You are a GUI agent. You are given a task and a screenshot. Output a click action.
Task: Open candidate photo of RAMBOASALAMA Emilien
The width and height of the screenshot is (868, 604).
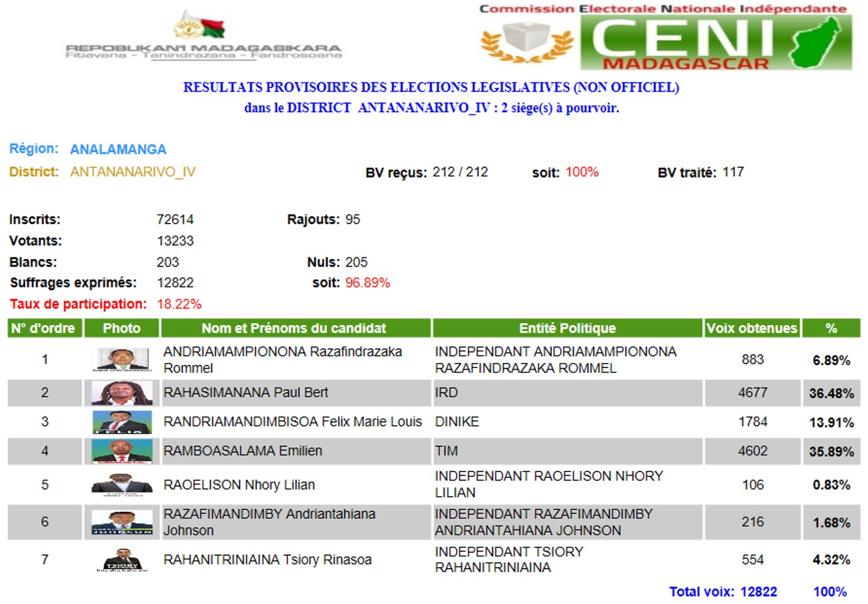(x=122, y=451)
